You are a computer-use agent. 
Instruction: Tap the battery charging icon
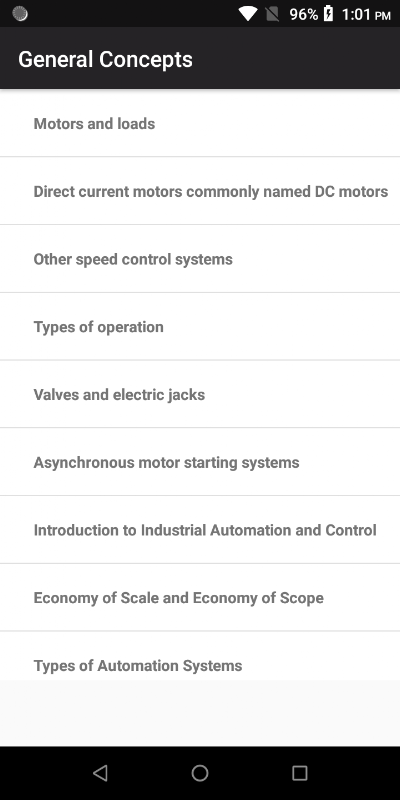(328, 14)
